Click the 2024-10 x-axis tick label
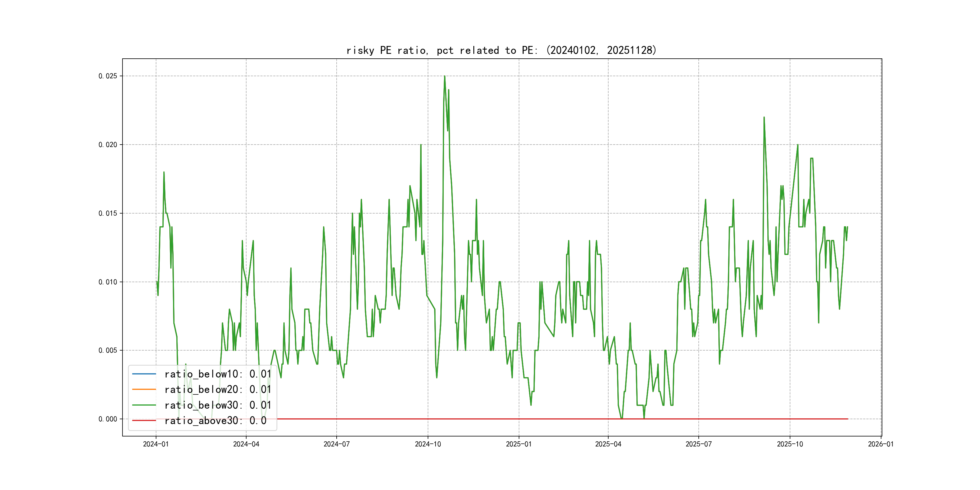 [x=428, y=444]
